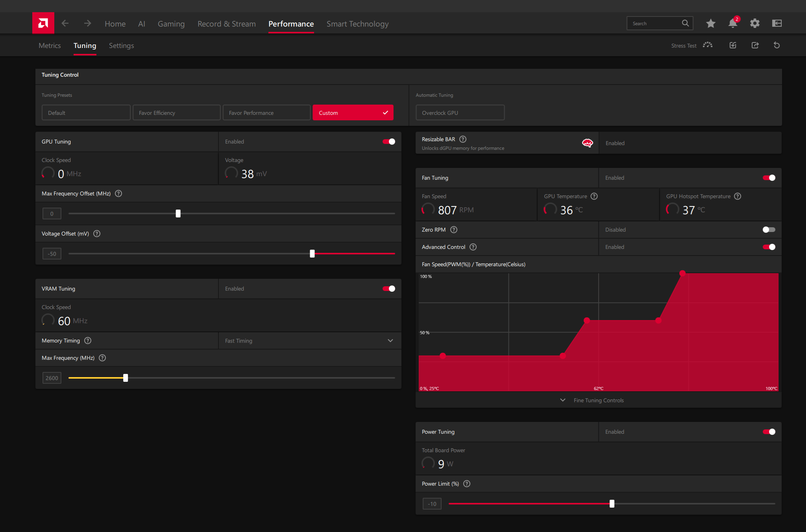Open settings gear icon
This screenshot has width=806, height=532.
coord(754,23)
